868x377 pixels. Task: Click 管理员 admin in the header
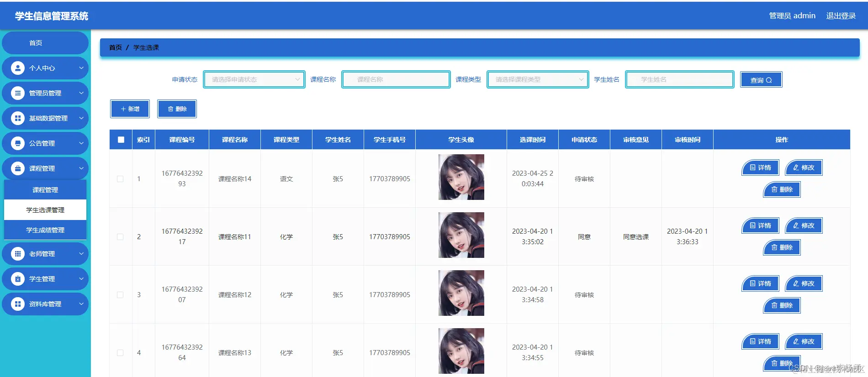click(792, 16)
